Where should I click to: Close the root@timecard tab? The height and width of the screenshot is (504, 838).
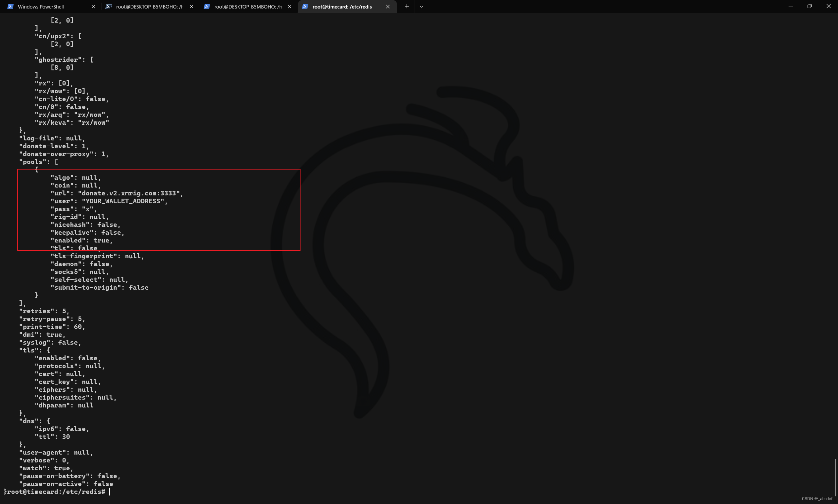388,7
